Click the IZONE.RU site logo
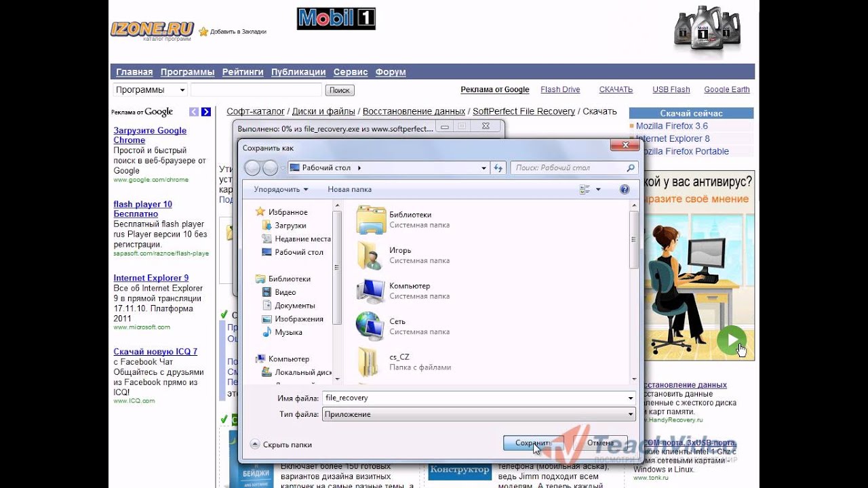 pos(153,30)
